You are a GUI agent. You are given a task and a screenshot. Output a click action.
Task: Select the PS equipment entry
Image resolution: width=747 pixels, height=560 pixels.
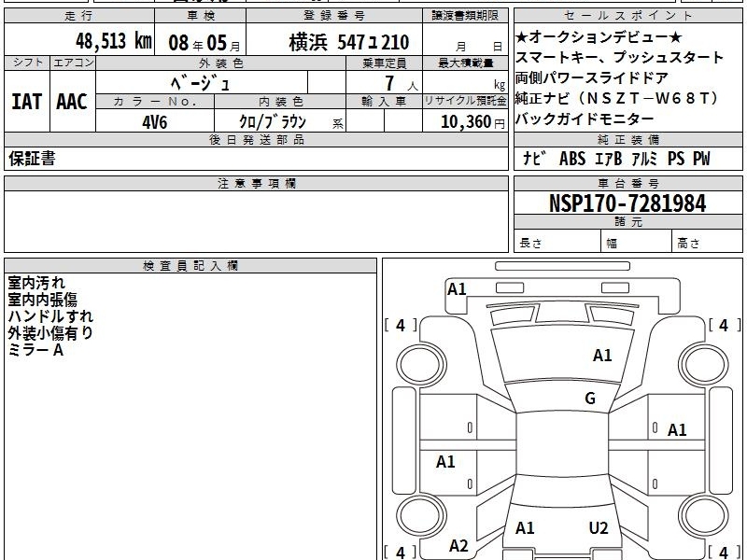[x=676, y=158]
